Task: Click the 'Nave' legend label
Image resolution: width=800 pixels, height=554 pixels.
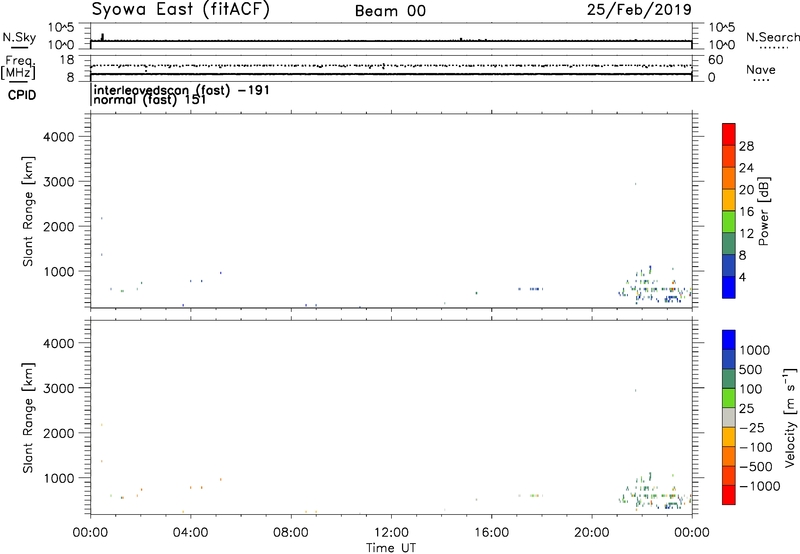Action: (761, 70)
